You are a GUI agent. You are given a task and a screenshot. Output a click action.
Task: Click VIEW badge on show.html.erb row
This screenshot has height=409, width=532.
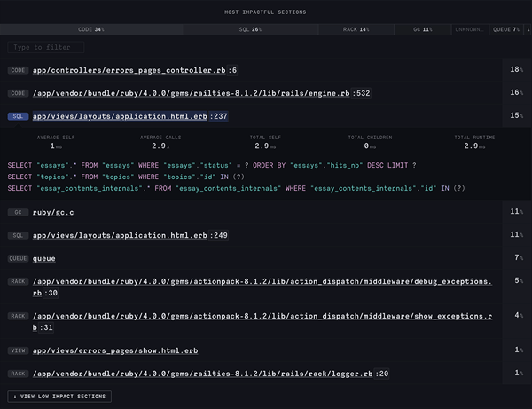[x=18, y=350]
